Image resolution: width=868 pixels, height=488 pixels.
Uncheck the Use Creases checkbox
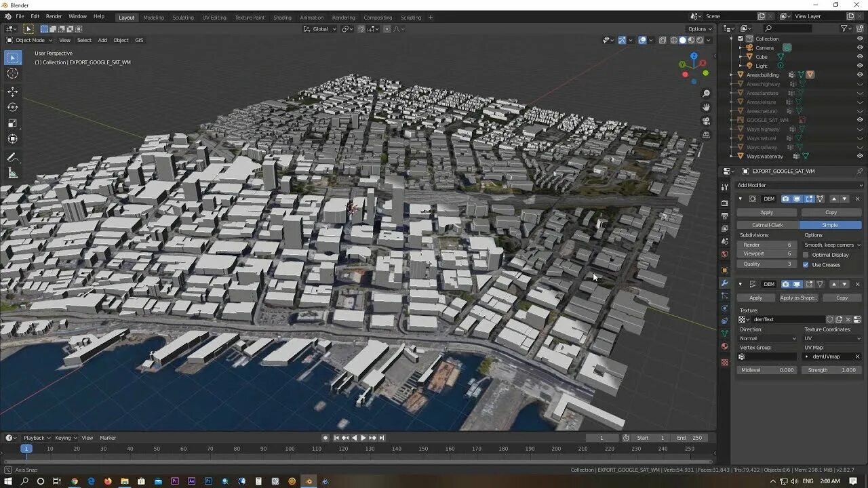pyautogui.click(x=806, y=265)
